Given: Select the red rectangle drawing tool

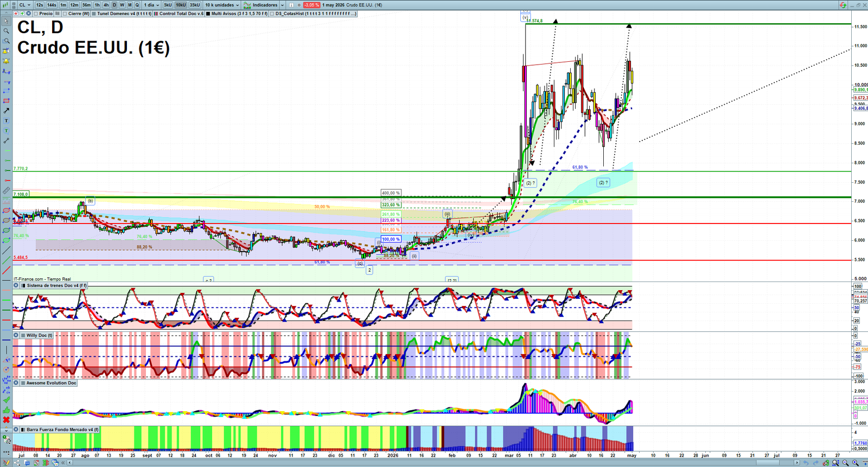Looking at the screenshot, I should click(x=6, y=101).
